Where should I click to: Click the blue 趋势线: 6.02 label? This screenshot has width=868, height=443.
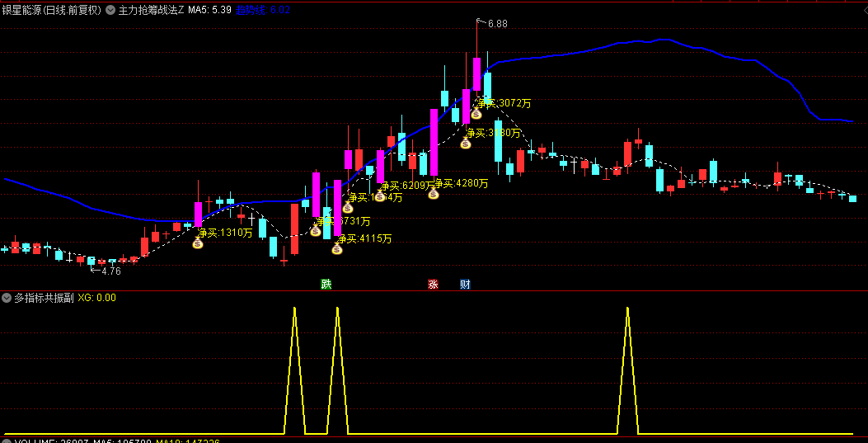pyautogui.click(x=263, y=10)
